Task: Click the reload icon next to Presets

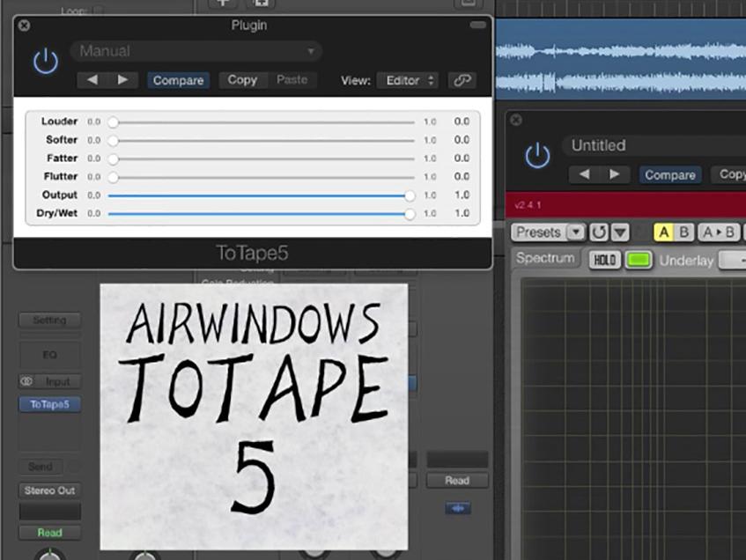Action: click(x=600, y=233)
